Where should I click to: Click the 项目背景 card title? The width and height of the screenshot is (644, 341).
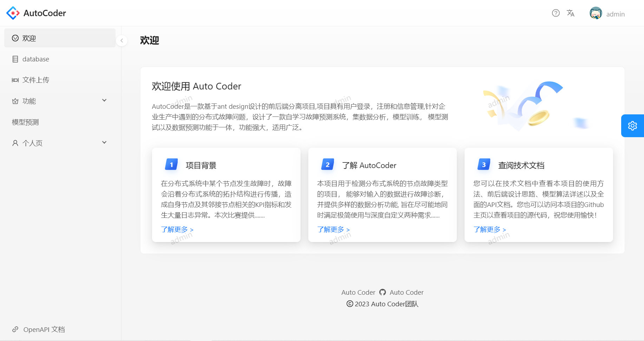[x=201, y=165]
